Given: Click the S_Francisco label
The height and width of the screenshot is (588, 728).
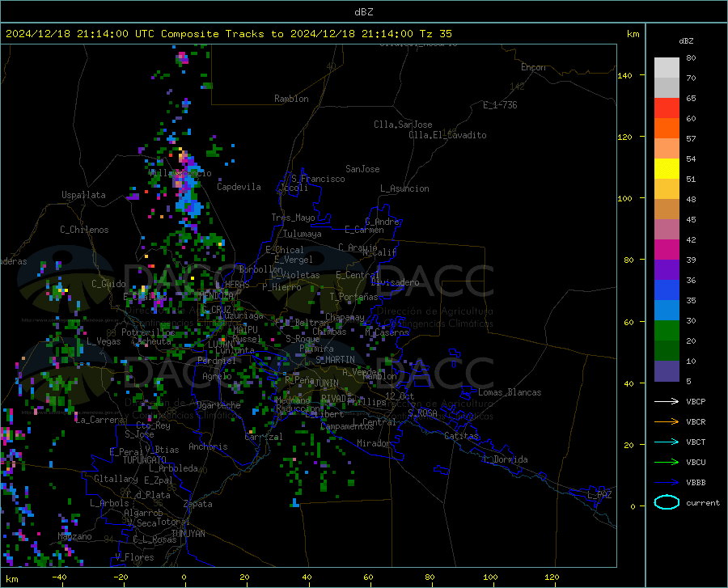Looking at the screenshot, I should pos(318,179).
